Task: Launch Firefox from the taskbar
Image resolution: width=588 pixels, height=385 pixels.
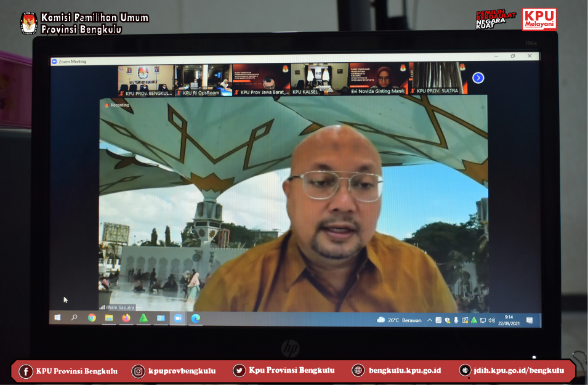Action: 126,318
